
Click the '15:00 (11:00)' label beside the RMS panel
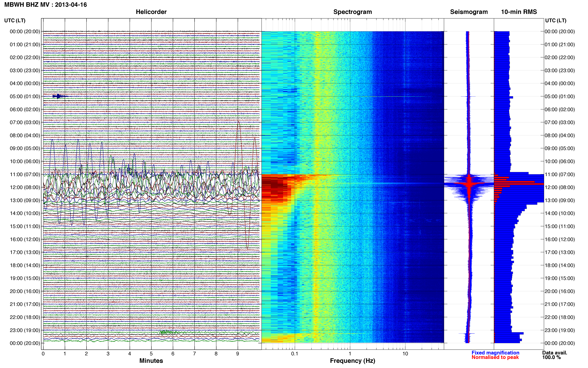pyautogui.click(x=560, y=226)
